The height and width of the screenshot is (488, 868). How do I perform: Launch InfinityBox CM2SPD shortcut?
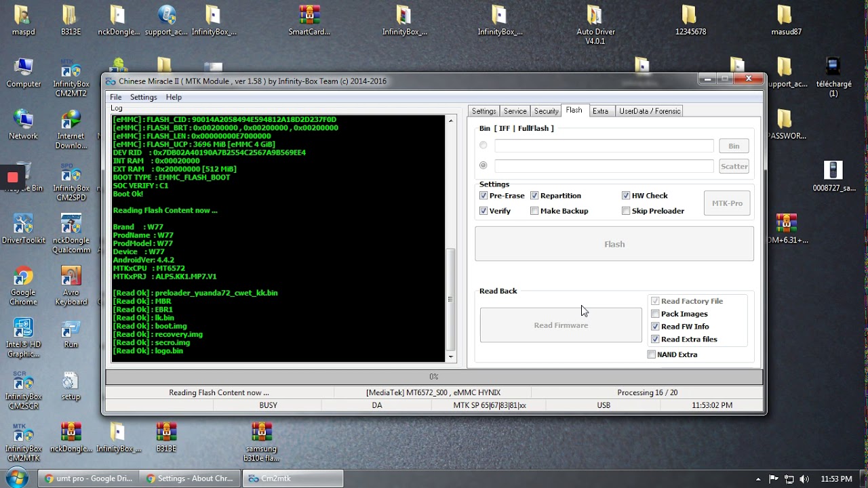coord(71,182)
